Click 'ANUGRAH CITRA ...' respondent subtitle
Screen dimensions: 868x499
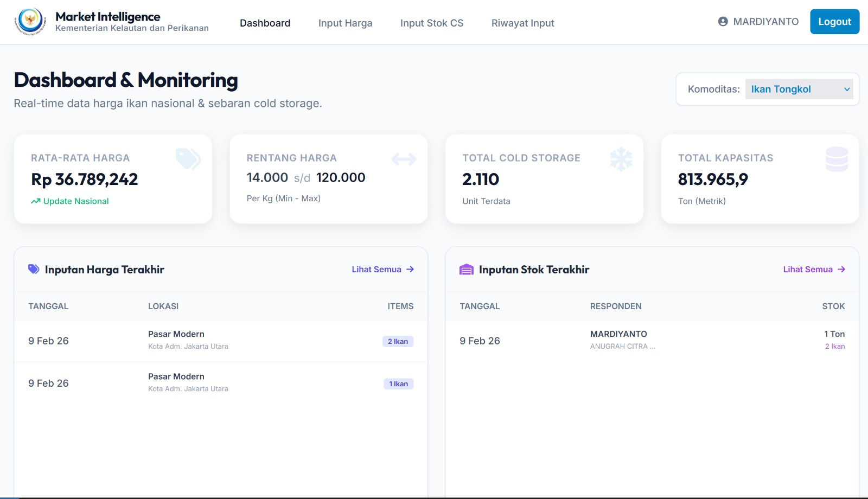point(623,346)
